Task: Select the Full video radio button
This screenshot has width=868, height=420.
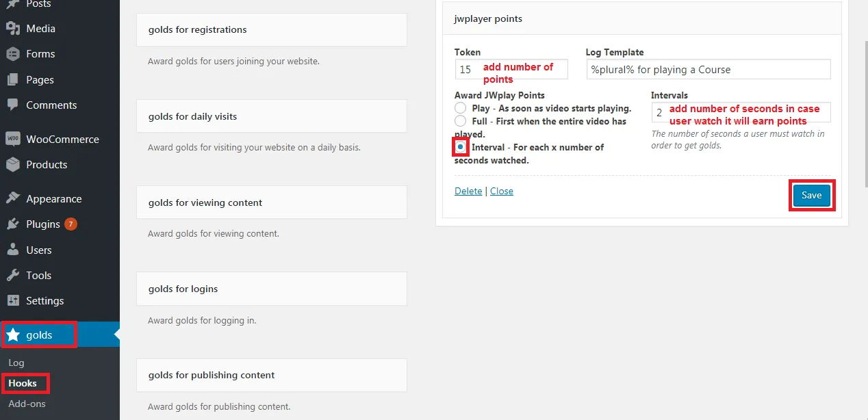Action: point(461,121)
